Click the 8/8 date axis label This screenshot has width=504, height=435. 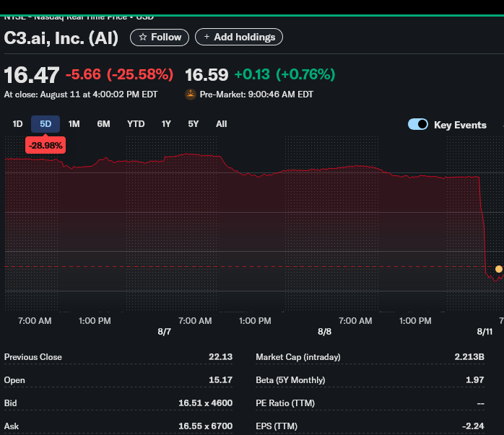[x=325, y=332]
